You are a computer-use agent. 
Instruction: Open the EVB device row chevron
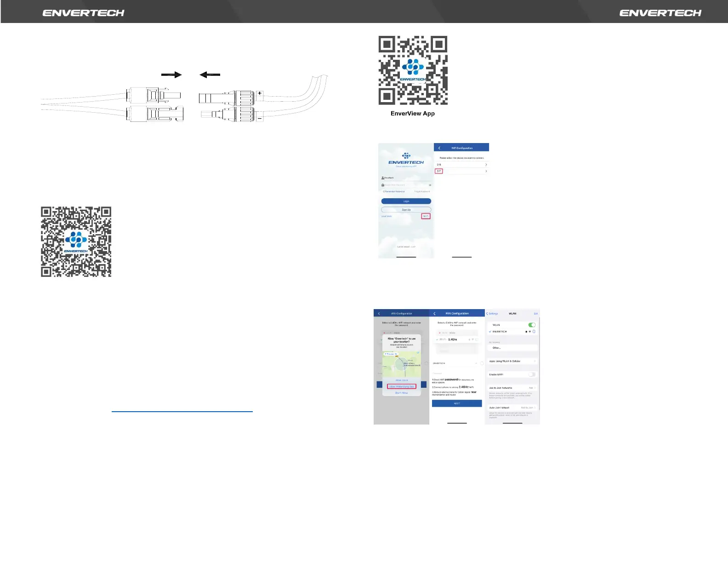(486, 165)
